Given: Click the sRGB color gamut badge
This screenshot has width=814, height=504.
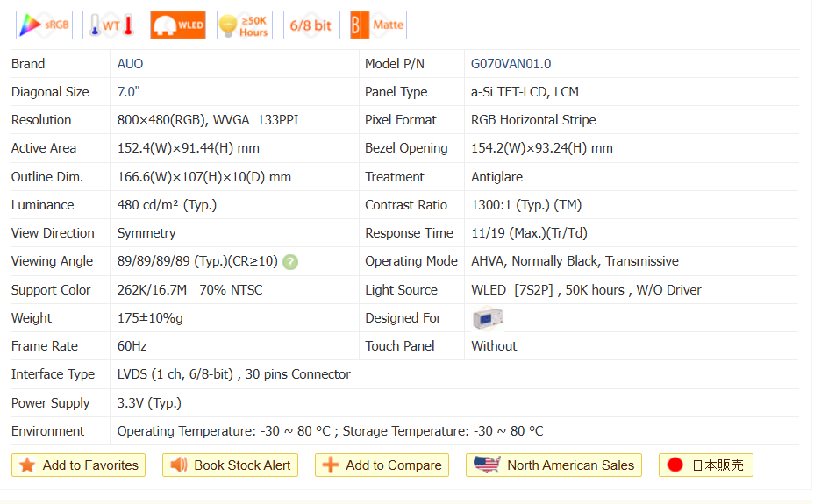Looking at the screenshot, I should click(x=44, y=25).
